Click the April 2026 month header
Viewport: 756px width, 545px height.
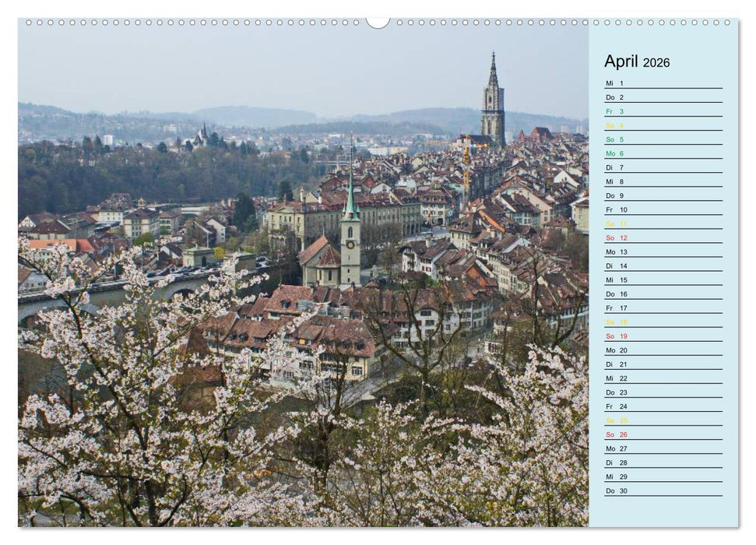pos(623,61)
